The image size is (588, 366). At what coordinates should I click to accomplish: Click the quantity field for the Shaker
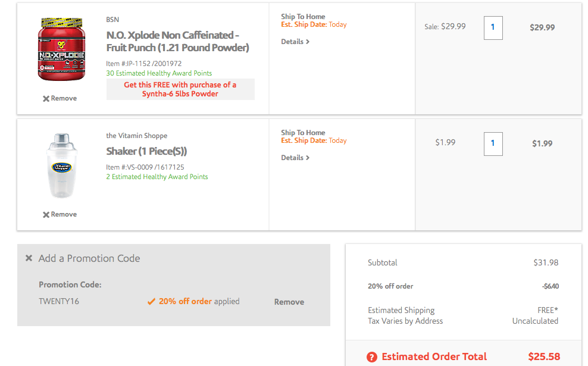pos(493,144)
